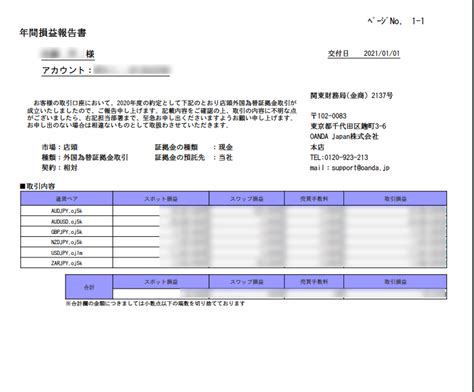Click the phone number TEL:0120-923-213

coord(339,157)
